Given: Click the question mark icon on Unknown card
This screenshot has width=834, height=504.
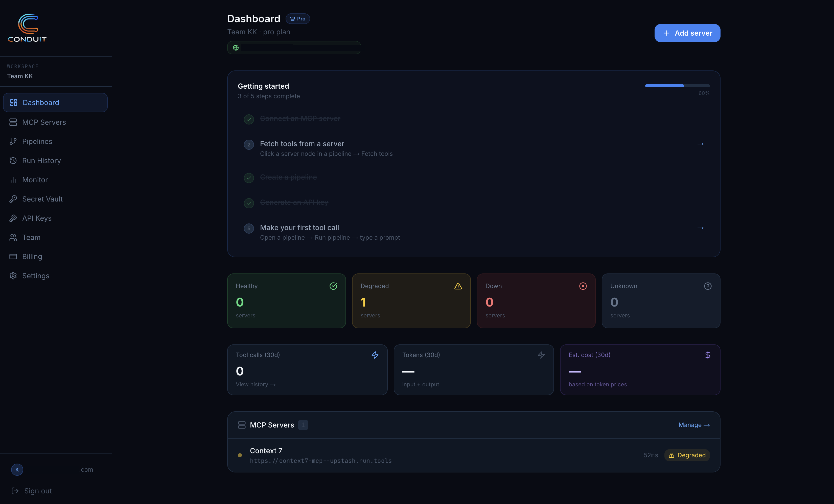Looking at the screenshot, I should coord(707,286).
